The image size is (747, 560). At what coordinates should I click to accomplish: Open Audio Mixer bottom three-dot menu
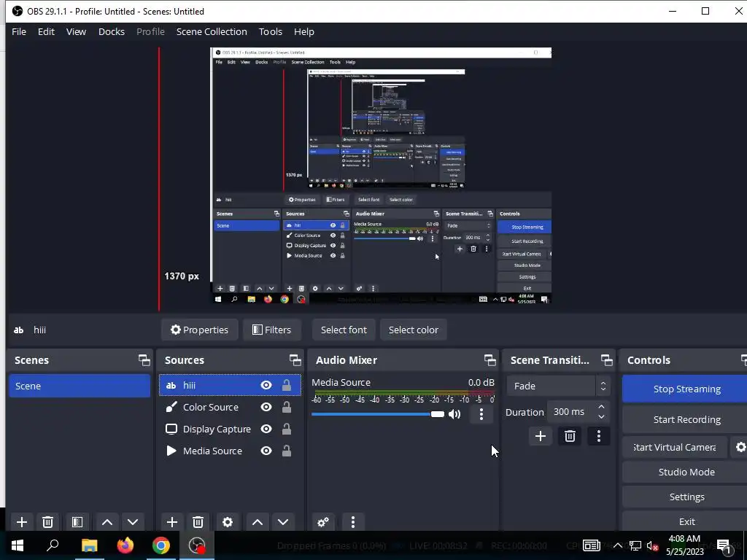(x=353, y=522)
